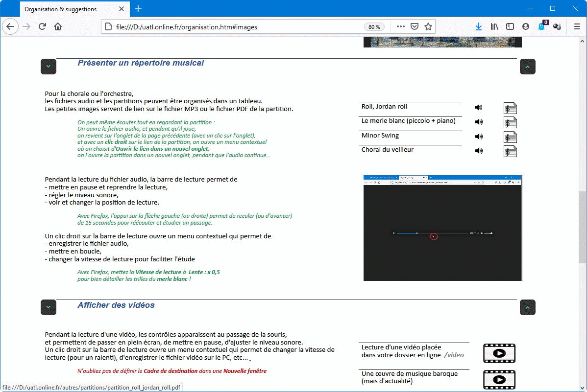
Task: Click 'Lecture d'une vidéo placée' text
Action: point(401,347)
